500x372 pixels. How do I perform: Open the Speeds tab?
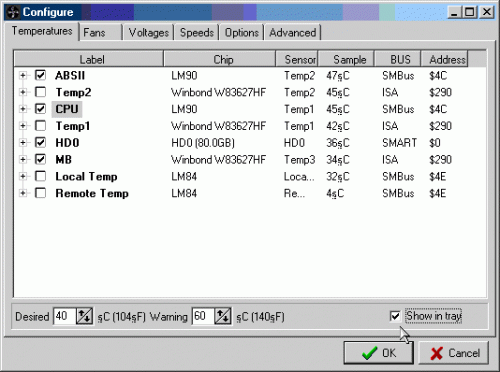pos(197,33)
